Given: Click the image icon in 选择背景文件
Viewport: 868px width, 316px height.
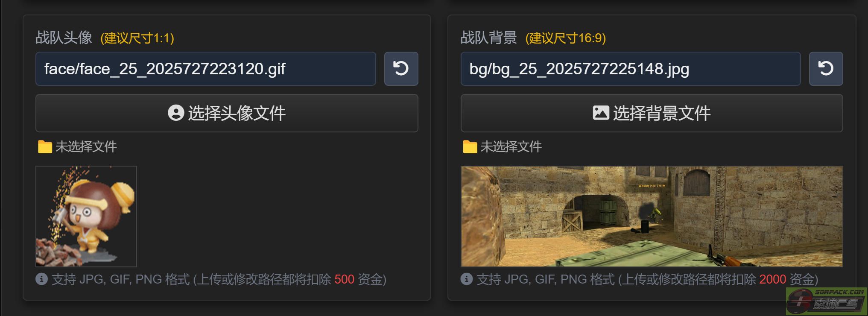Looking at the screenshot, I should pyautogui.click(x=601, y=113).
